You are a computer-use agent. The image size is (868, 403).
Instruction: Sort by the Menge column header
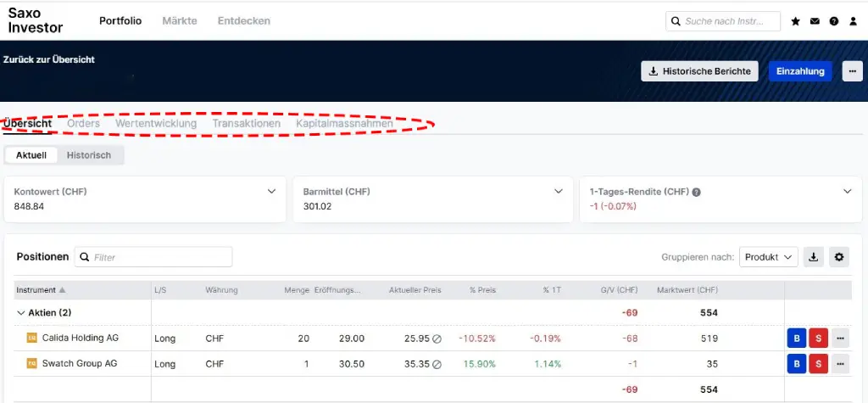tap(297, 290)
